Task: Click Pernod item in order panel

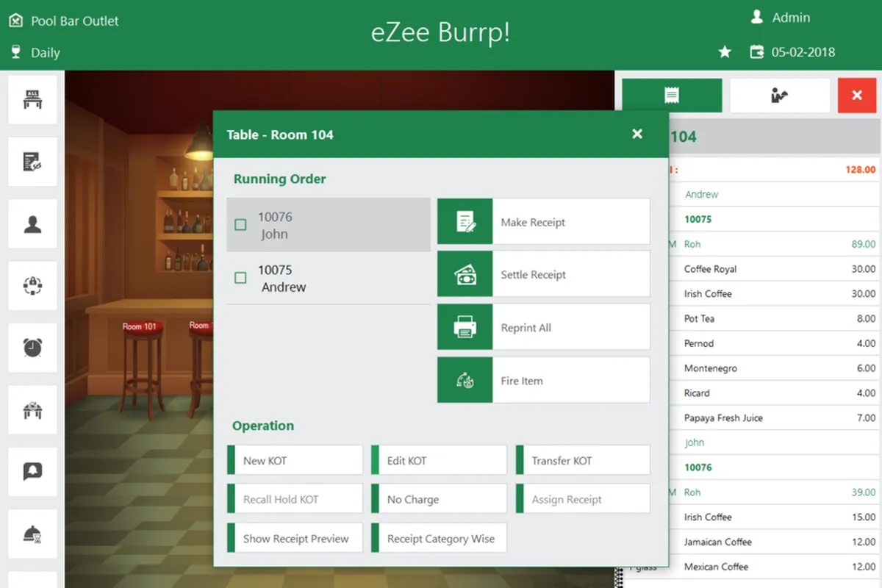Action: 698,343
